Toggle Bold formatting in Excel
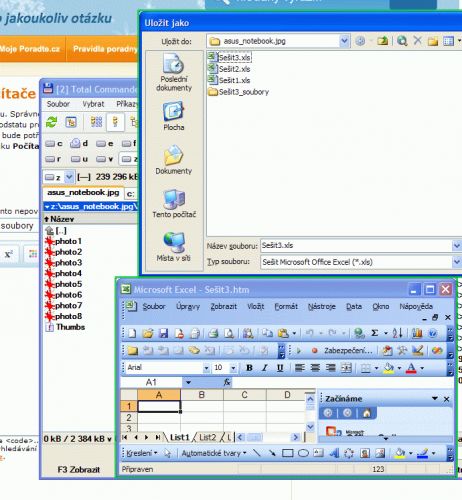 249,368
